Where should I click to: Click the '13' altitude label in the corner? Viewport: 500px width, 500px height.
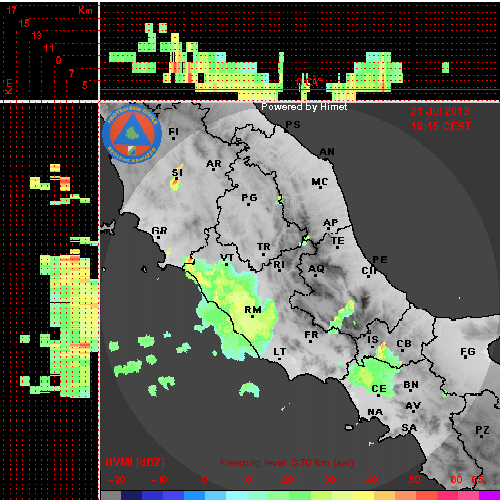[37, 35]
